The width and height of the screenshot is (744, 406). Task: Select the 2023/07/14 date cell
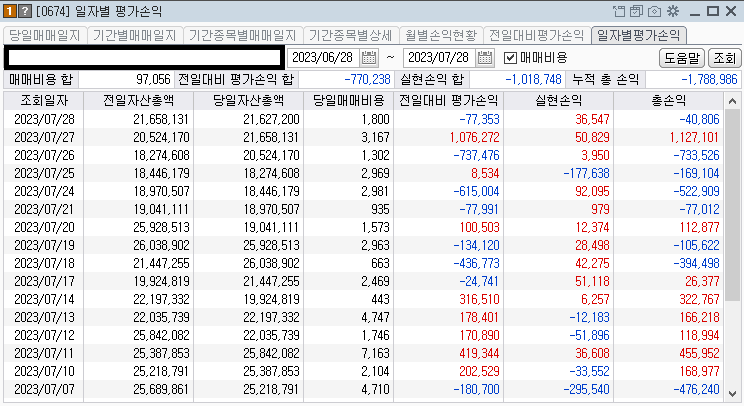[44, 299]
